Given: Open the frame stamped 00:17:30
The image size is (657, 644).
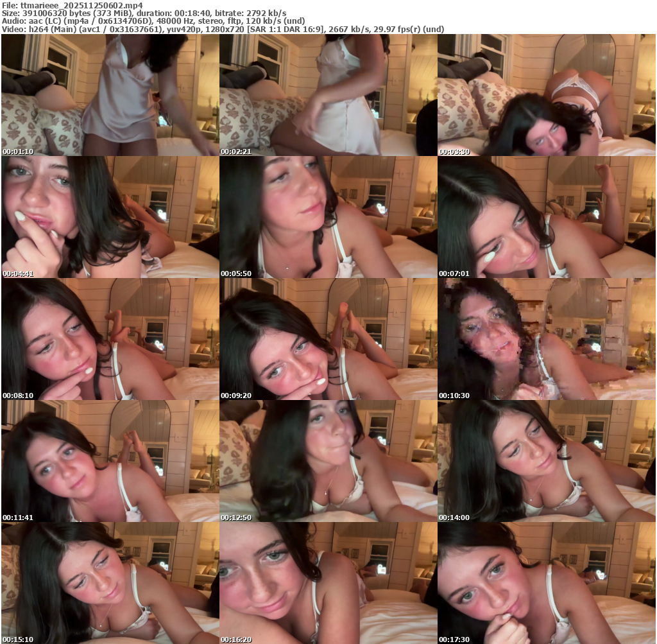Looking at the screenshot, I should click(x=547, y=583).
